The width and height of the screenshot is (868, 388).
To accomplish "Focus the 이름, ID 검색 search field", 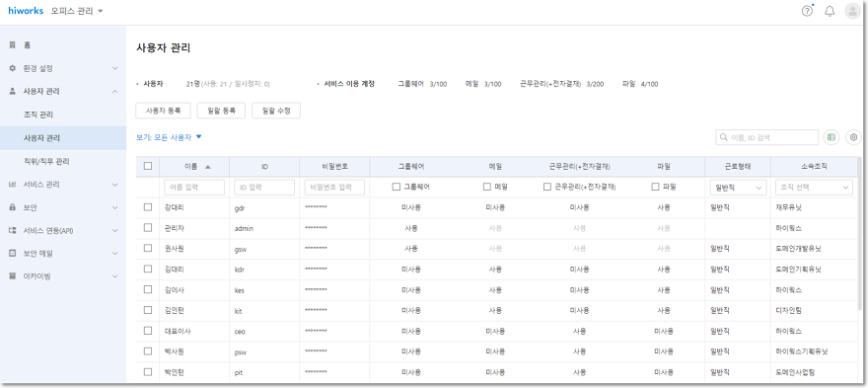I will [x=766, y=137].
